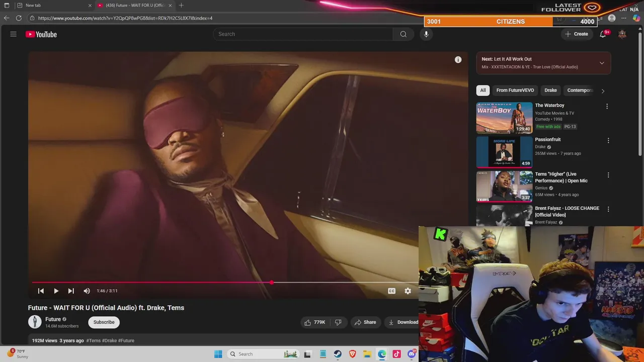Open Steam from the taskbar
The height and width of the screenshot is (362, 644).
(x=338, y=354)
